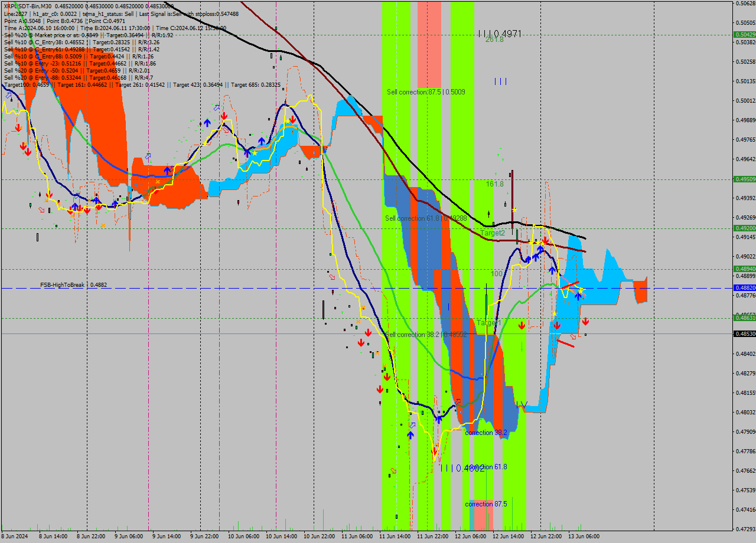Click the 'Sell %20 @ Entry -50: 0.5204' line
756x543 pixels.
[x=77, y=70]
